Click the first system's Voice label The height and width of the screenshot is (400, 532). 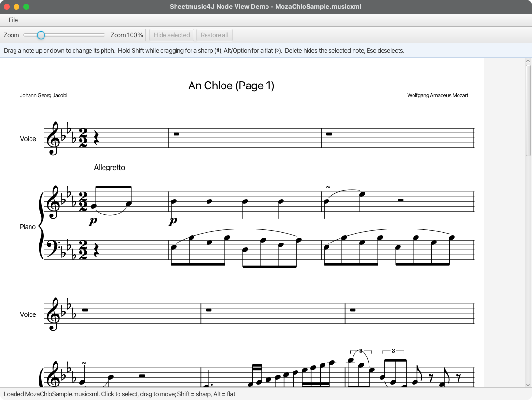28,139
